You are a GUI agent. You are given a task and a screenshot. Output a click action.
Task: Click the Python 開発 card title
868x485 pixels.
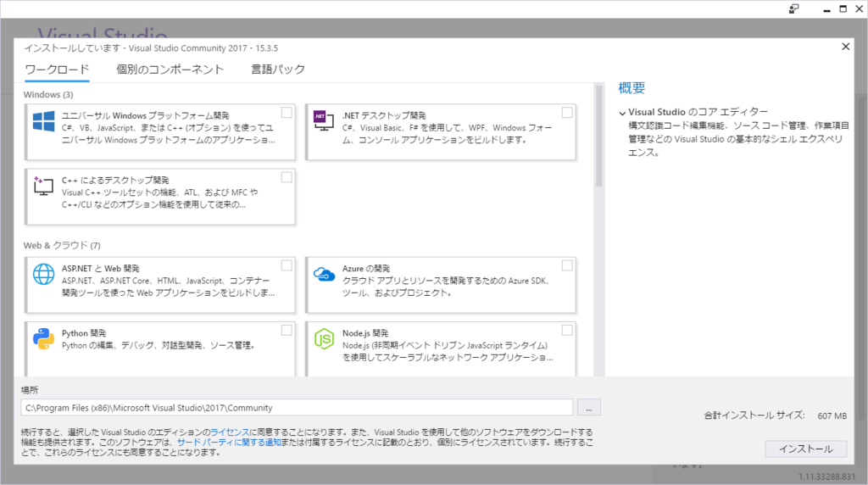[84, 333]
